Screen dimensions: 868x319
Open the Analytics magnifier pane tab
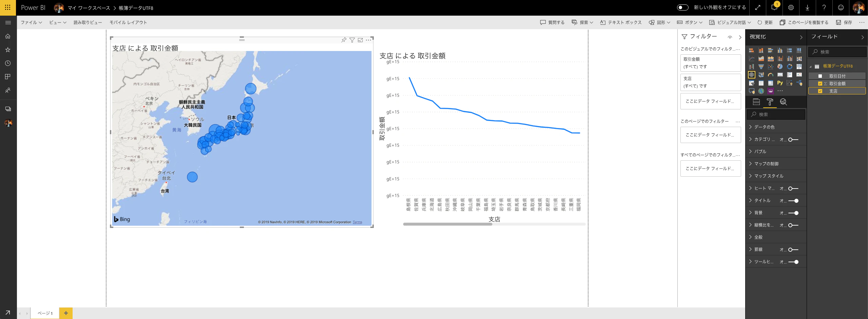783,102
